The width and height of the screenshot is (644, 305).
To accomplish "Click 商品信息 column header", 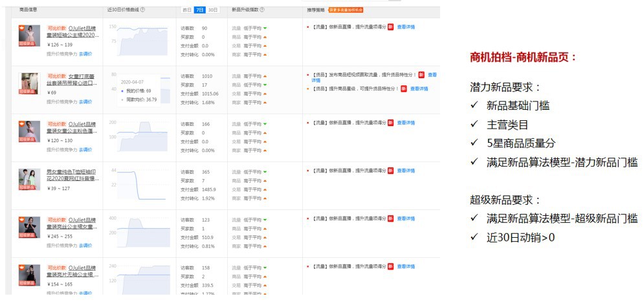I will (28, 10).
